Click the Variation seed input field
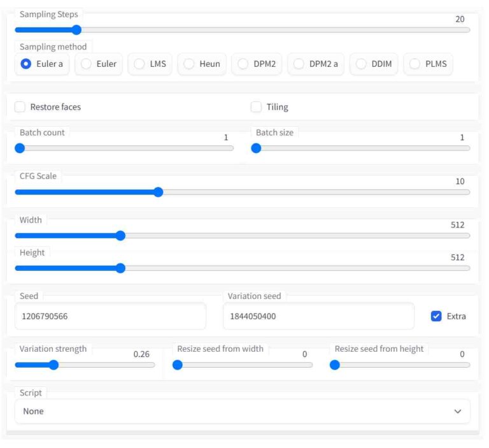Screen dimensions: 489x448 click(x=318, y=316)
